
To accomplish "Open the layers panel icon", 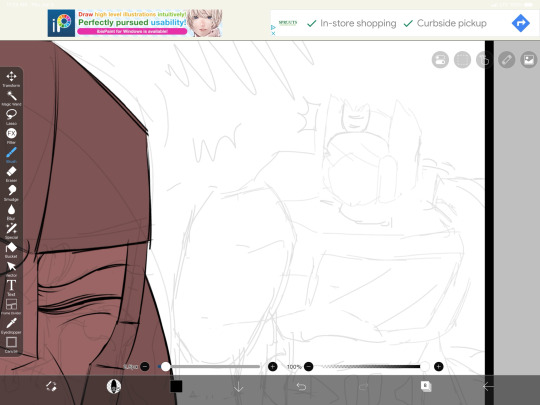I will (x=426, y=386).
